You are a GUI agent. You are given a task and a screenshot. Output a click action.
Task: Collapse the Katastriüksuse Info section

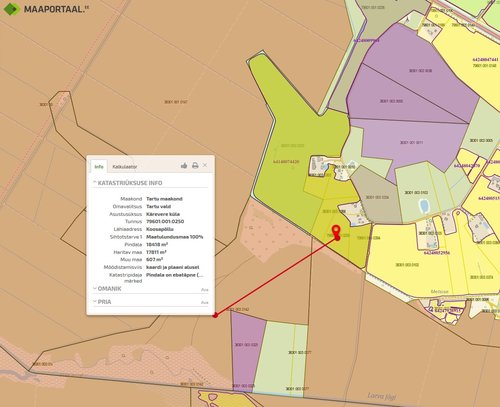pos(128,183)
